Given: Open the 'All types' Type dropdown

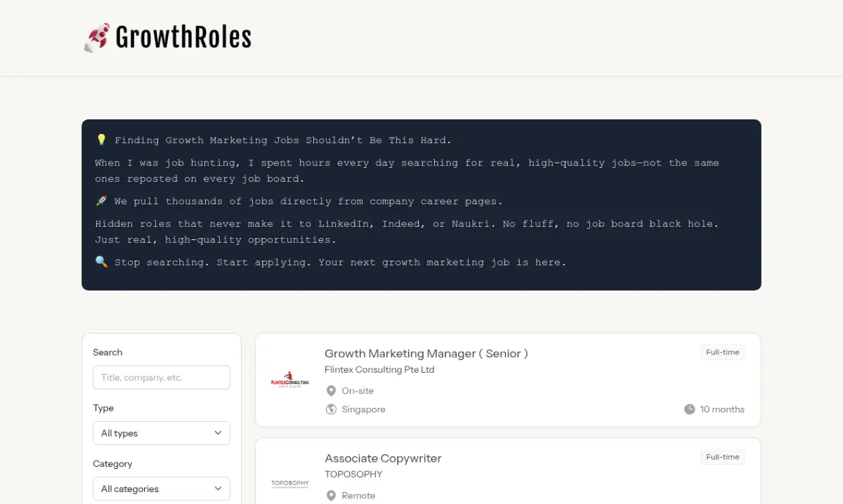Looking at the screenshot, I should [x=162, y=433].
